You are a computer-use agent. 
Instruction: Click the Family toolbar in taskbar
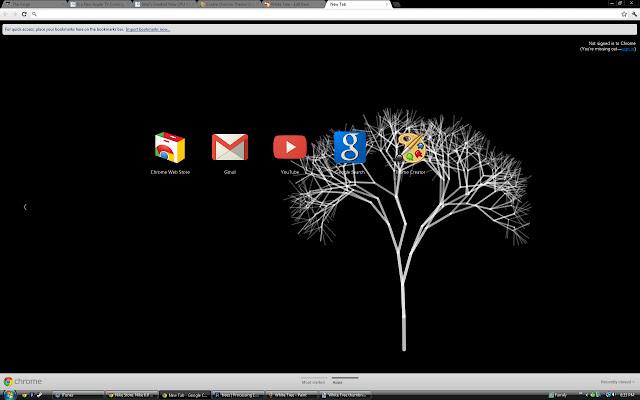tap(558, 395)
